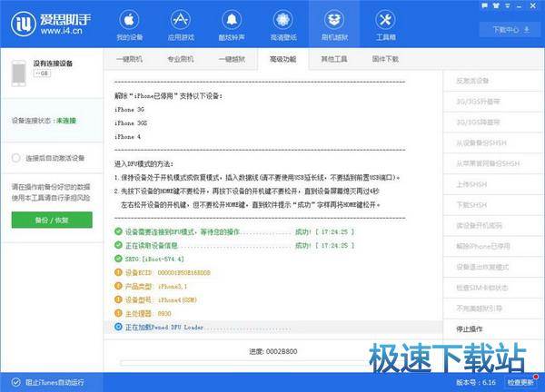This screenshot has width=545, height=392.
Task: Choose 从设备备份SHSH in the right panel
Action: pos(481,142)
